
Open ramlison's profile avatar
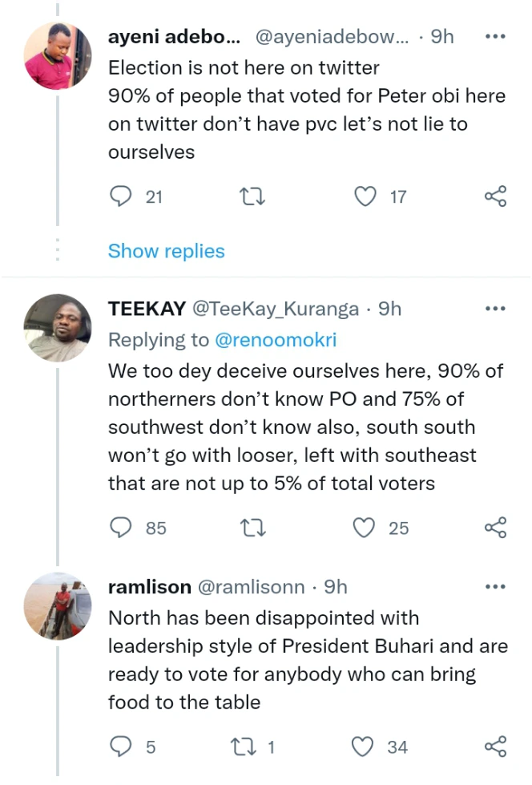point(58,605)
